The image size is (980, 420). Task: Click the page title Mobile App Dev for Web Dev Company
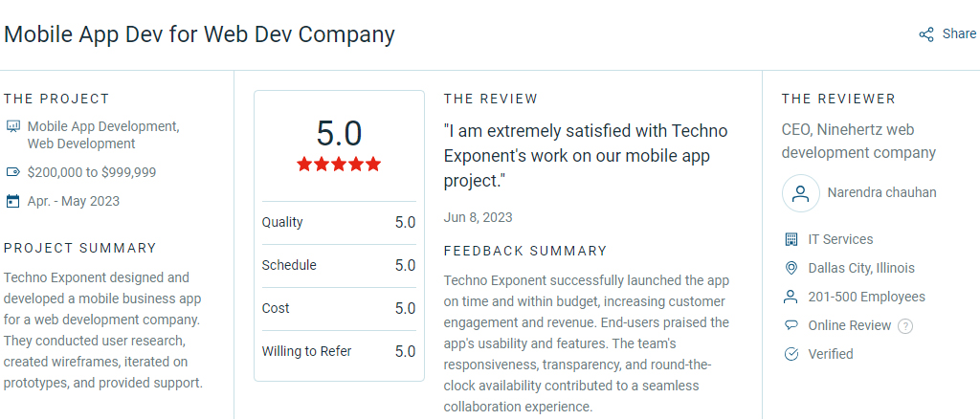pyautogui.click(x=199, y=34)
